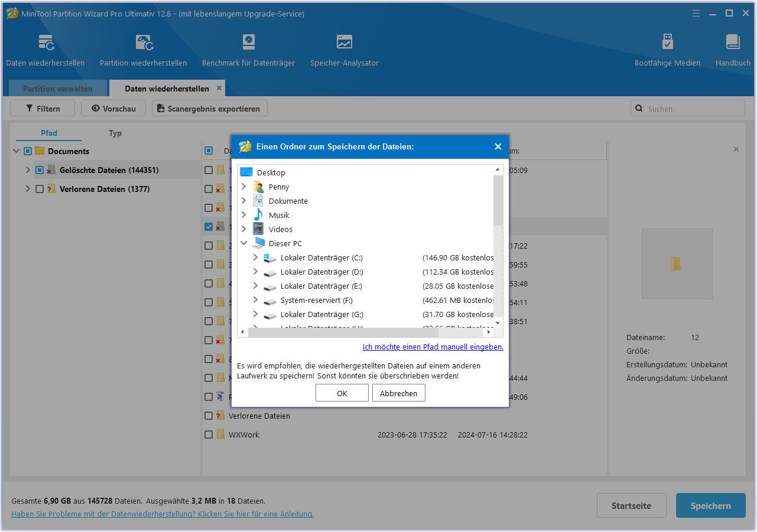Click the Speichern button
Screen dimensions: 757x532
click(x=711, y=506)
